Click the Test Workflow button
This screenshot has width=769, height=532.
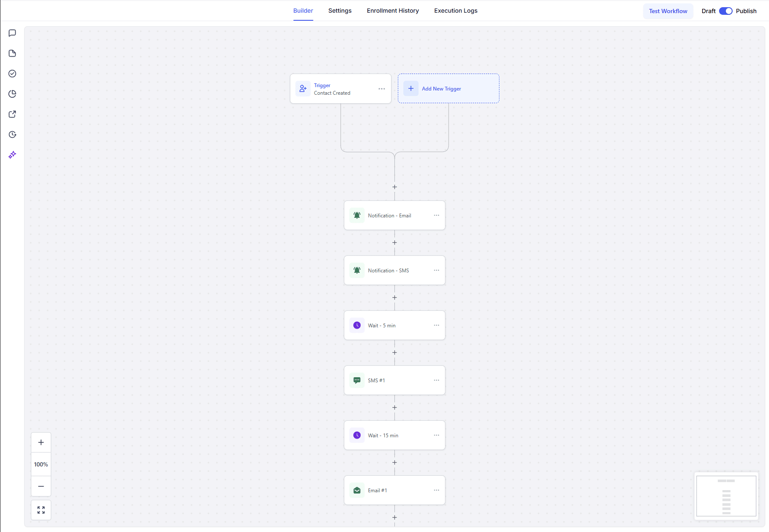click(668, 11)
